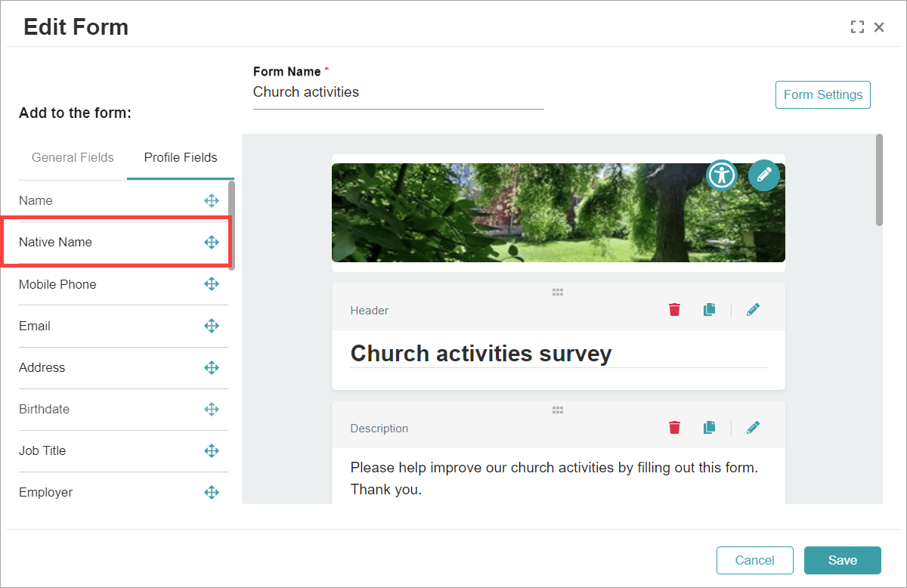Click the profile fields list scrollbar

231,224
